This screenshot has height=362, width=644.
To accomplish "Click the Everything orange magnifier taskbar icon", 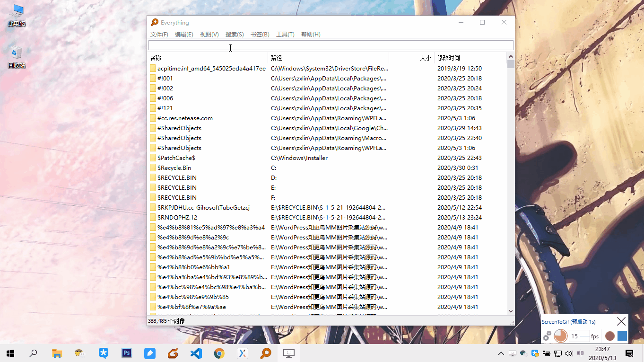I will coord(265,353).
